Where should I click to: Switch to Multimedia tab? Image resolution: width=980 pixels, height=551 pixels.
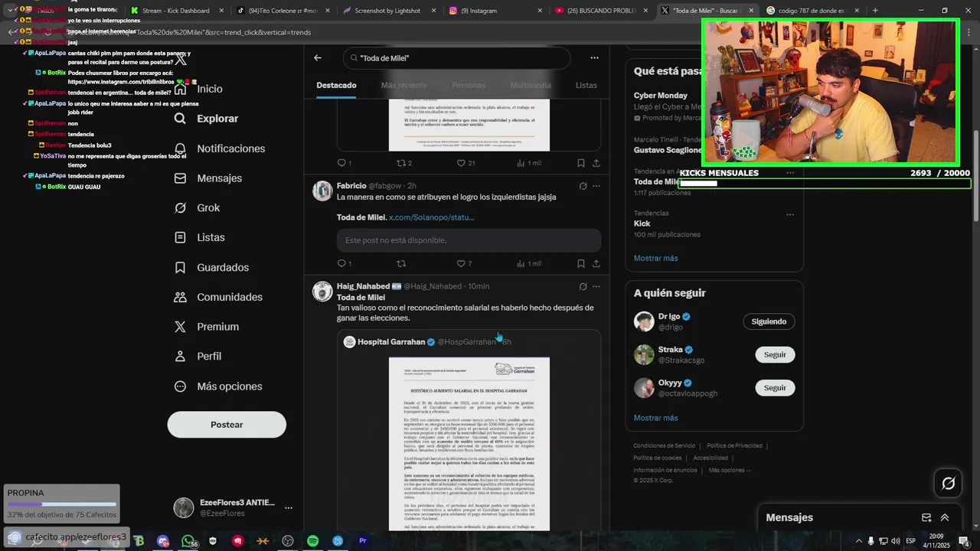(x=531, y=85)
